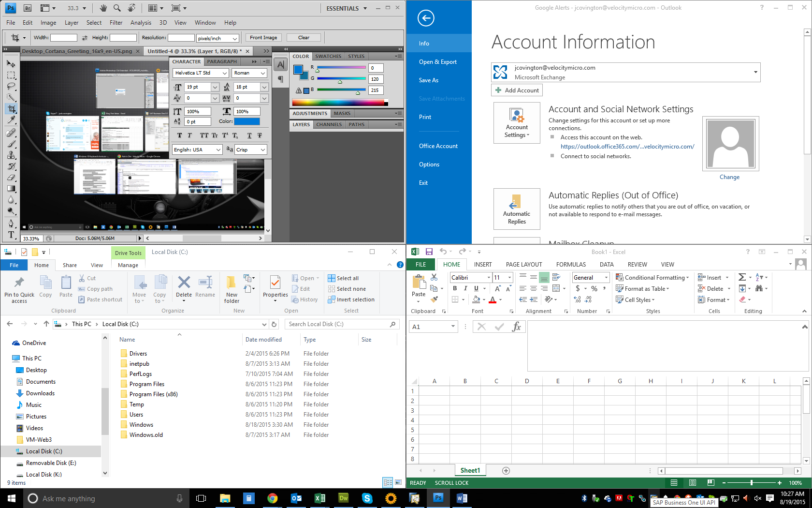Select the Quick Selection tool
Viewport: 812px width, 508px height.
coord(11,98)
